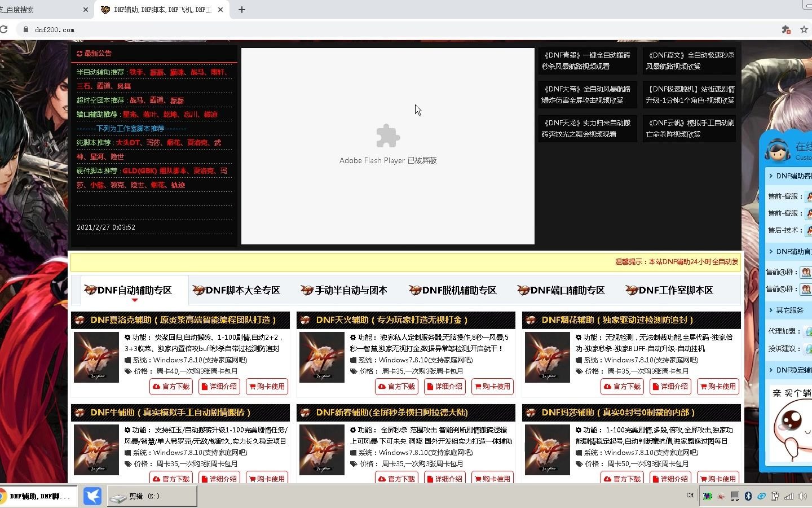Image resolution: width=812 pixels, height=508 pixels.
Task: Expand DNF辅助客服 section in chat sidebar
Action: coord(789,176)
